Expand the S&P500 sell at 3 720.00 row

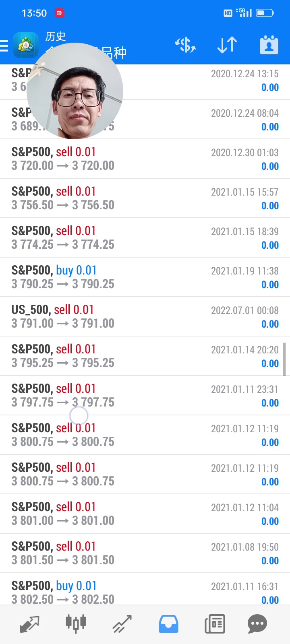145,159
